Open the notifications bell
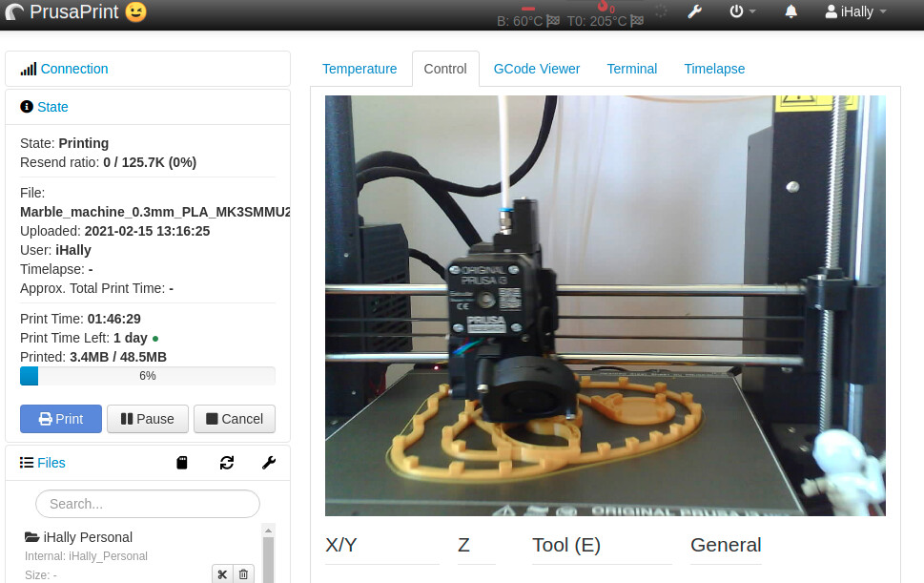The width and height of the screenshot is (924, 583). [790, 11]
